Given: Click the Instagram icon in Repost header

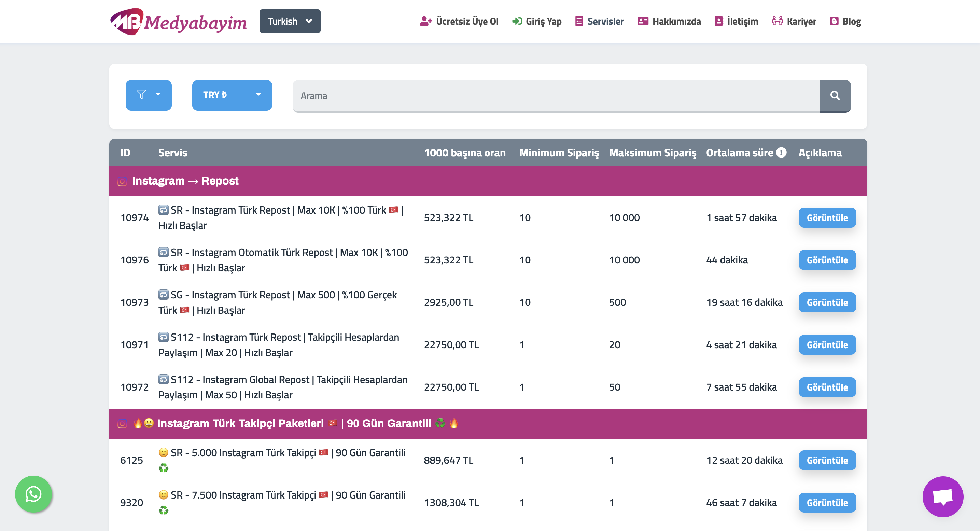Looking at the screenshot, I should click(x=122, y=181).
